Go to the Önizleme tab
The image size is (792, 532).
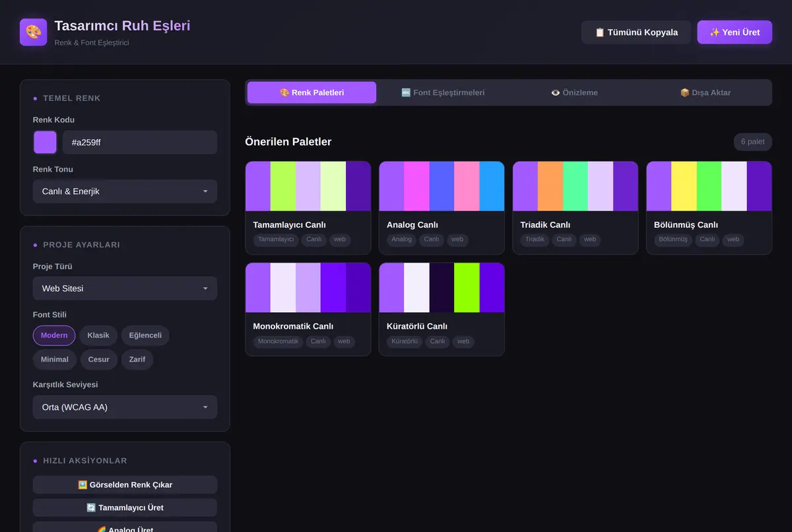coord(574,92)
